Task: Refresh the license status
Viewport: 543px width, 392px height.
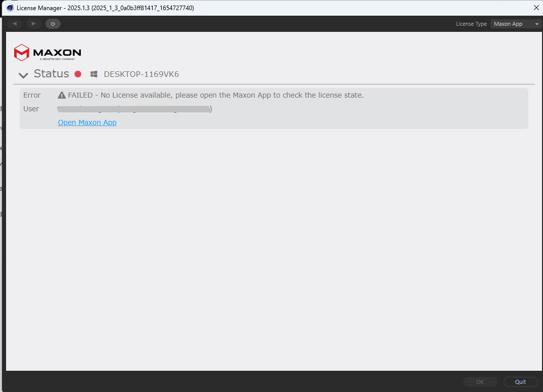Action: pos(53,24)
